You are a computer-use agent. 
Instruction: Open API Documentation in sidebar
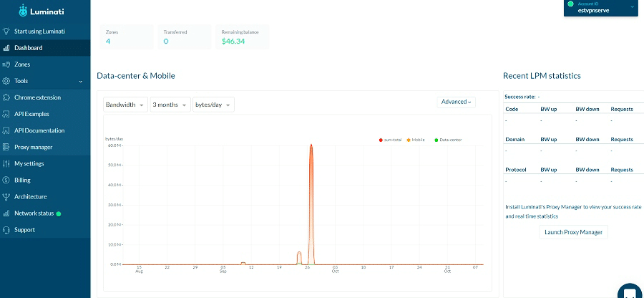pyautogui.click(x=45, y=130)
